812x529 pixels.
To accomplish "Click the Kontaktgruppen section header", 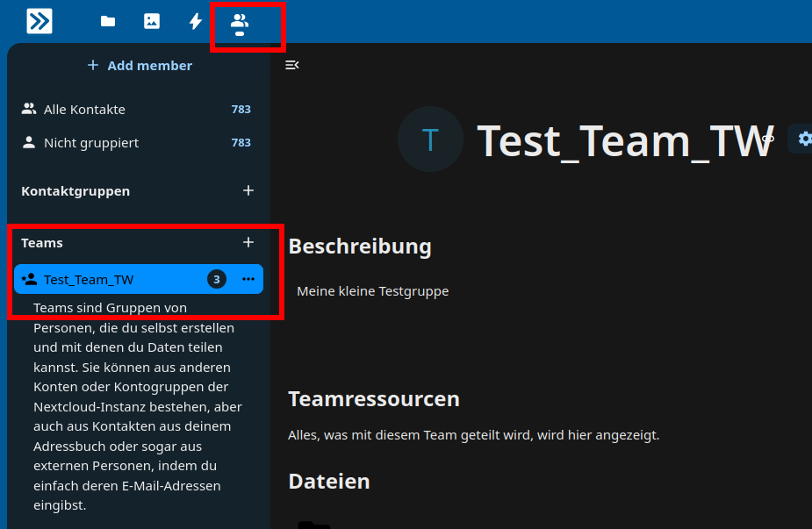I will pyautogui.click(x=75, y=190).
